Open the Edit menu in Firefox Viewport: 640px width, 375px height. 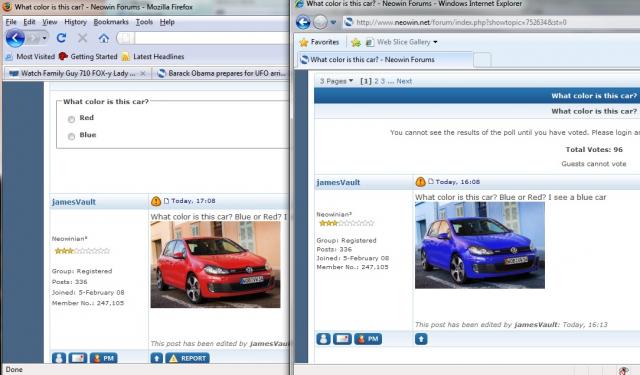pyautogui.click(x=29, y=22)
